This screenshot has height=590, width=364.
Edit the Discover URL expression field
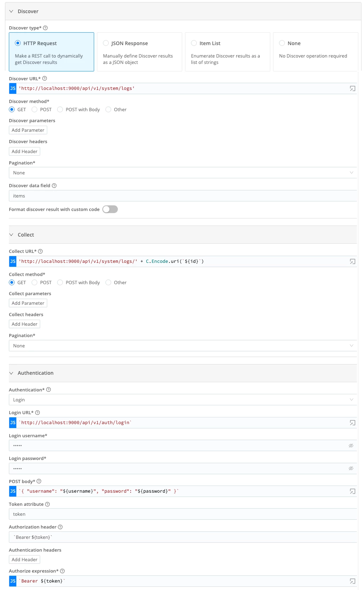pos(183,88)
